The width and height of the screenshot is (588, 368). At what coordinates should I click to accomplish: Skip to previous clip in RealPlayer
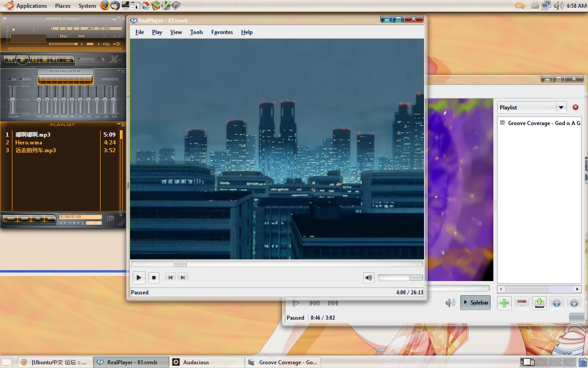[170, 277]
